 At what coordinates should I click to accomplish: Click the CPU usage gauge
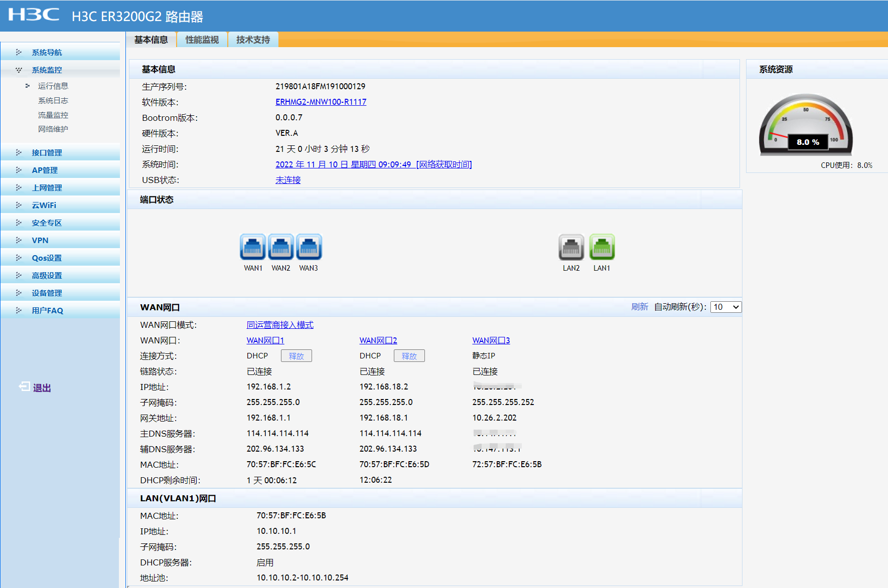tap(806, 124)
